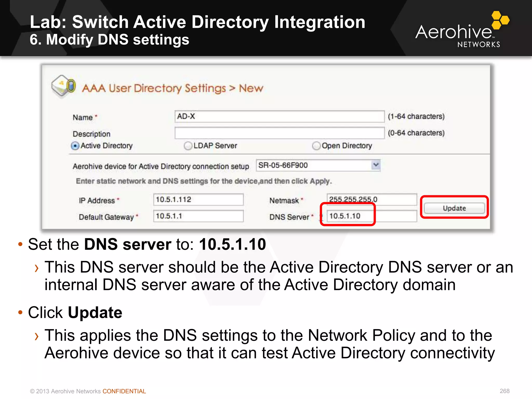Viewport: 532px width, 399px height.
Task: Click the AAA User Directory Settings icon
Action: click(64, 86)
